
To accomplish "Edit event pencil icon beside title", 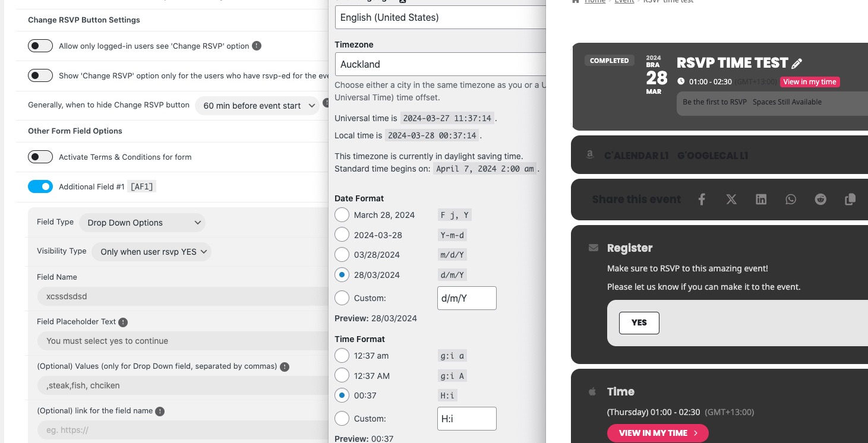I will (797, 64).
